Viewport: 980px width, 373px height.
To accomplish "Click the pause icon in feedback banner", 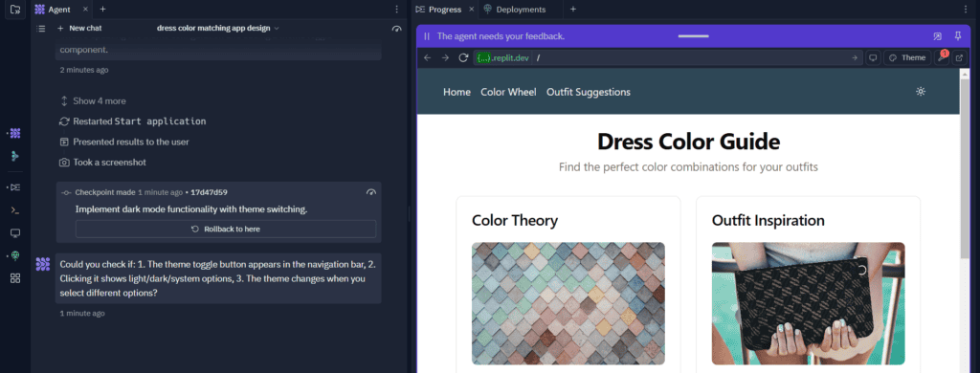I will (x=427, y=36).
